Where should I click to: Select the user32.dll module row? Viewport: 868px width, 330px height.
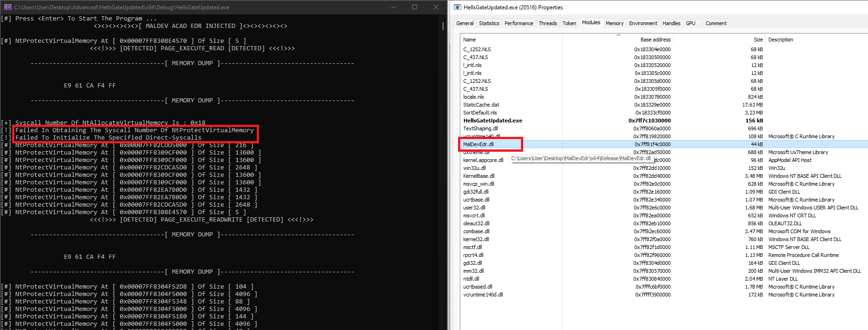click(664, 208)
